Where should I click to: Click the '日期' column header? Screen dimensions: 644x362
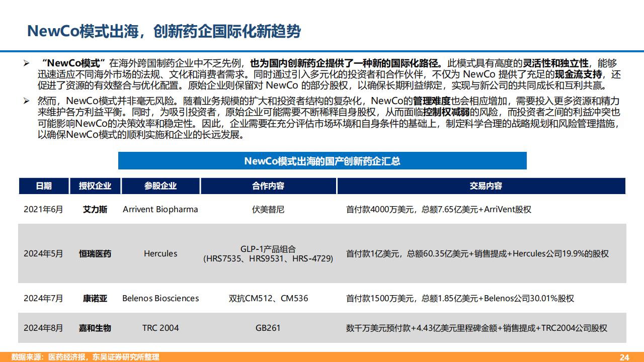(44, 186)
